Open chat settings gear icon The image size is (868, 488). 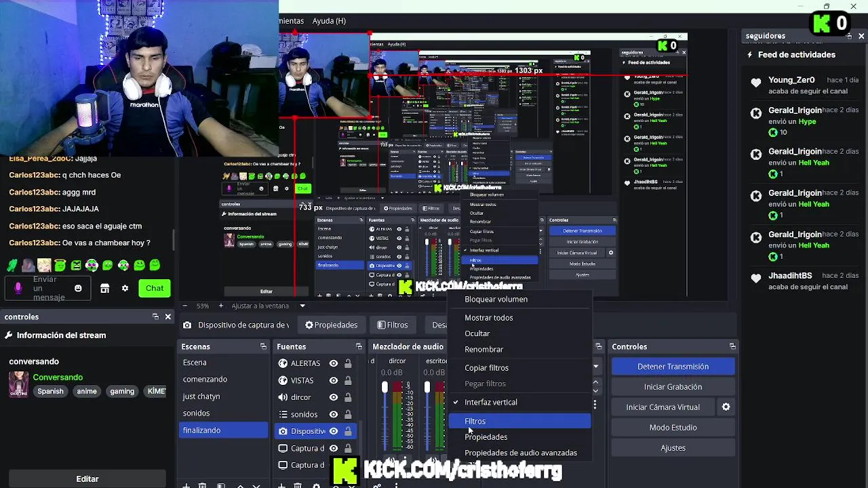click(x=125, y=288)
